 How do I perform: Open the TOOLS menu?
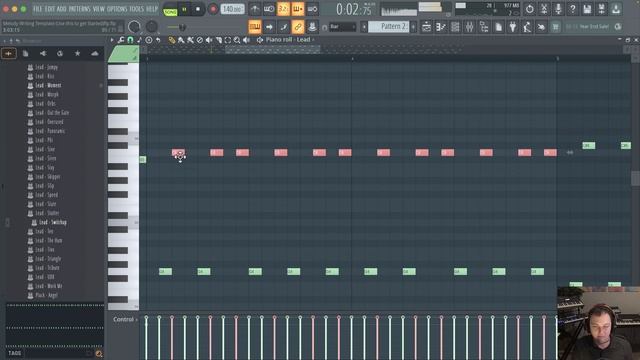(137, 9)
